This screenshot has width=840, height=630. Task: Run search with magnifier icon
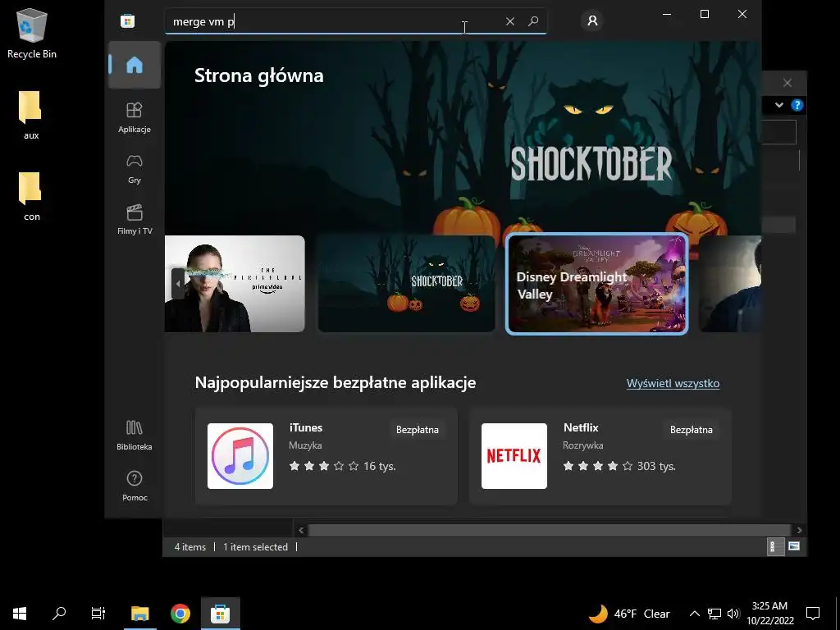533,21
